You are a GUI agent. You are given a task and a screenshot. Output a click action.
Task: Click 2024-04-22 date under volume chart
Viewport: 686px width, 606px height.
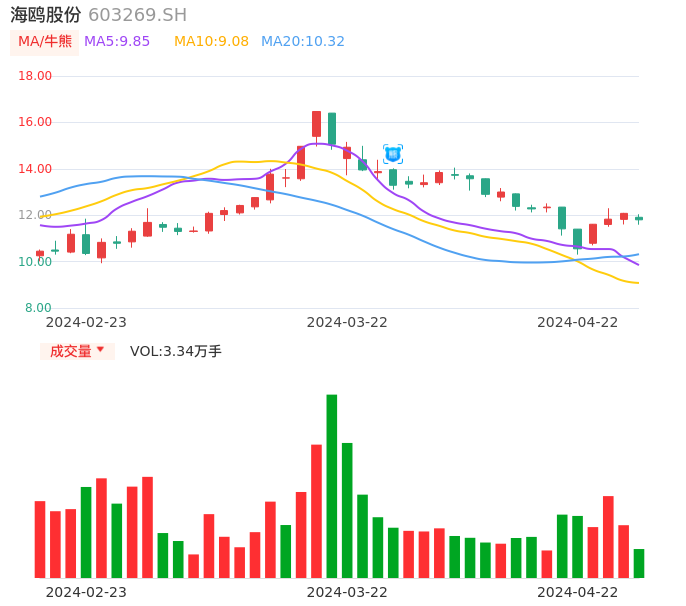pos(578,592)
